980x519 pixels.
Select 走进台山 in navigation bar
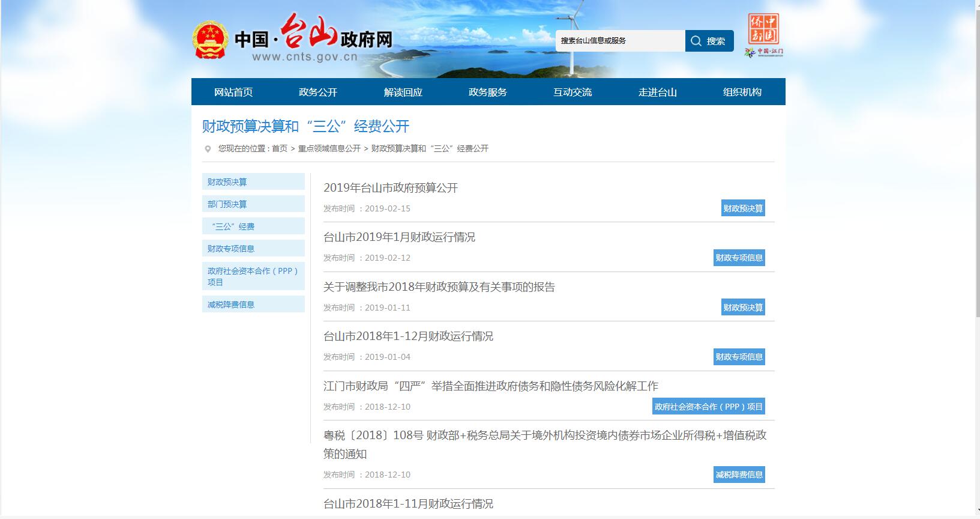(x=657, y=92)
